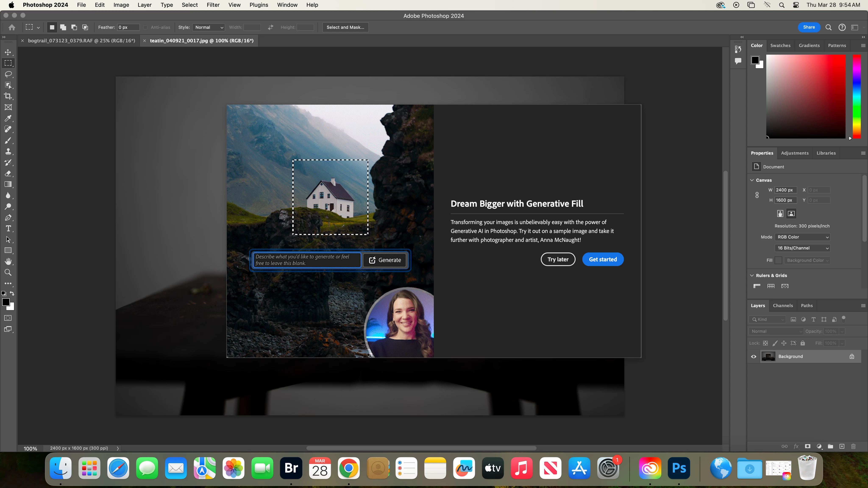
Task: Click the Feather input field
Action: [x=128, y=27]
